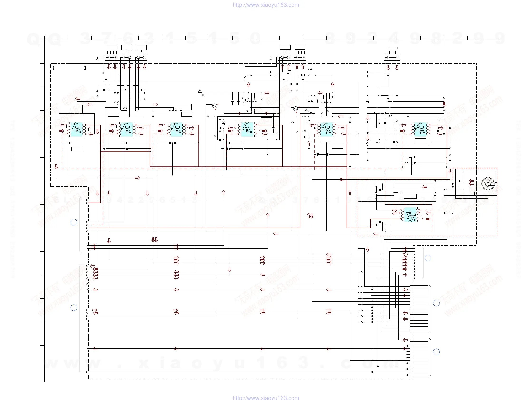Click the upper multi-pin connector strip on the right
Image resolution: width=532 pixels, height=400 pixels.
click(x=419, y=309)
